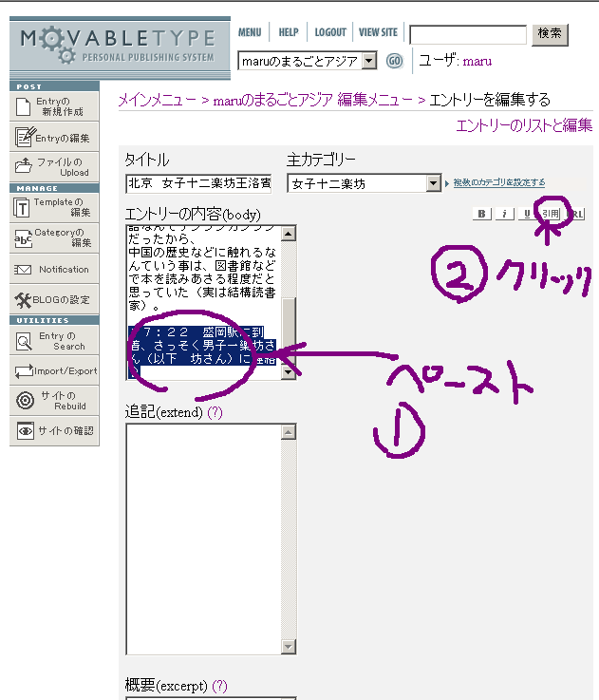The image size is (599, 700).
Task: Click VIEW SITE in the header
Action: click(378, 32)
